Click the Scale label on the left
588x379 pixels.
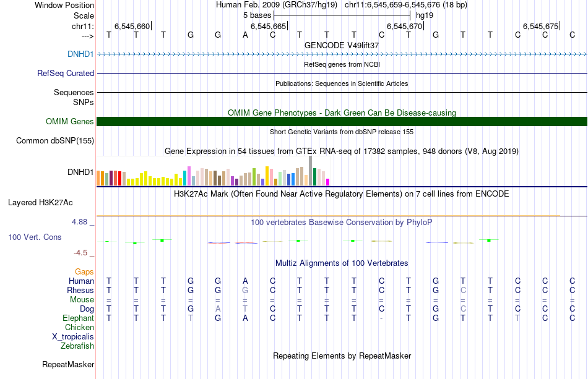[84, 15]
